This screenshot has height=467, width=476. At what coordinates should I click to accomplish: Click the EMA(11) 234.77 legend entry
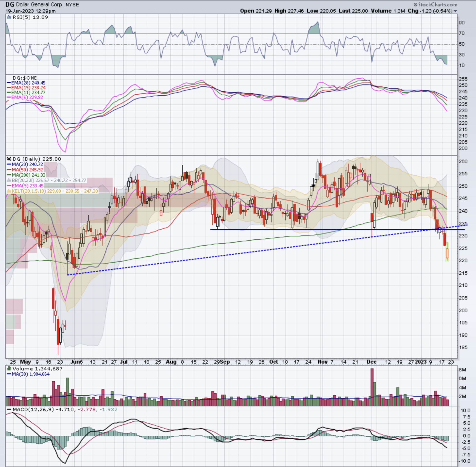click(26, 92)
